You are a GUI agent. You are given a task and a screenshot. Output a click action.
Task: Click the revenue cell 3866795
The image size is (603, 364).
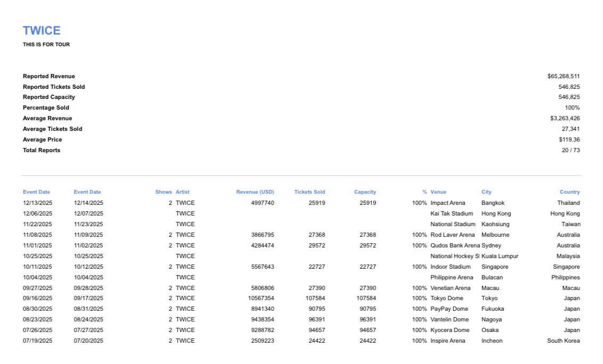point(263,235)
